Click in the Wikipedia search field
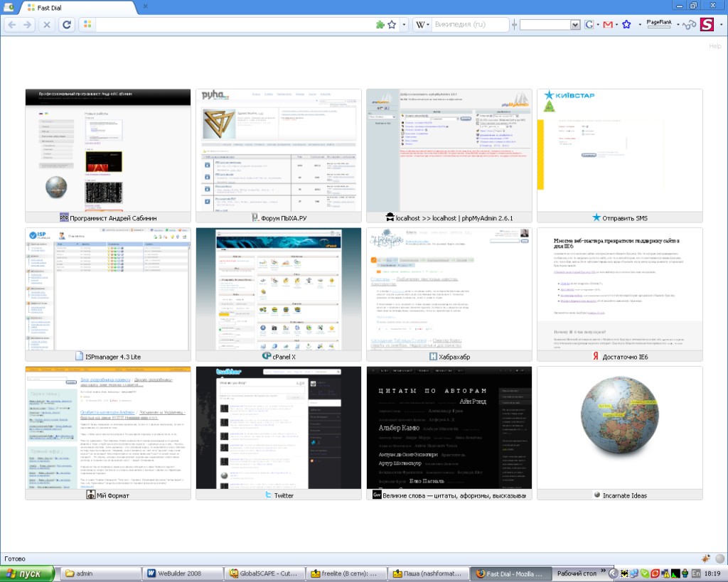Screen dimensions: 728x582 coord(469,25)
